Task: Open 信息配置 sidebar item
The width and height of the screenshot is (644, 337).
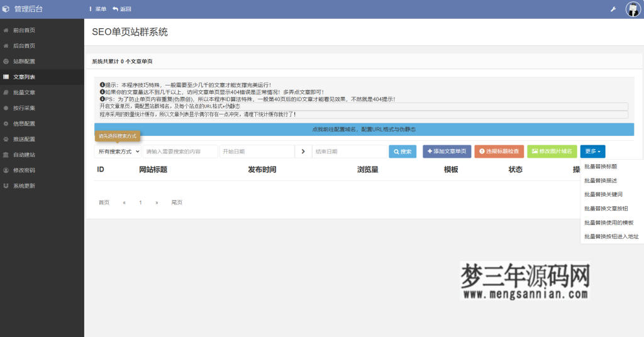Action: (42, 124)
